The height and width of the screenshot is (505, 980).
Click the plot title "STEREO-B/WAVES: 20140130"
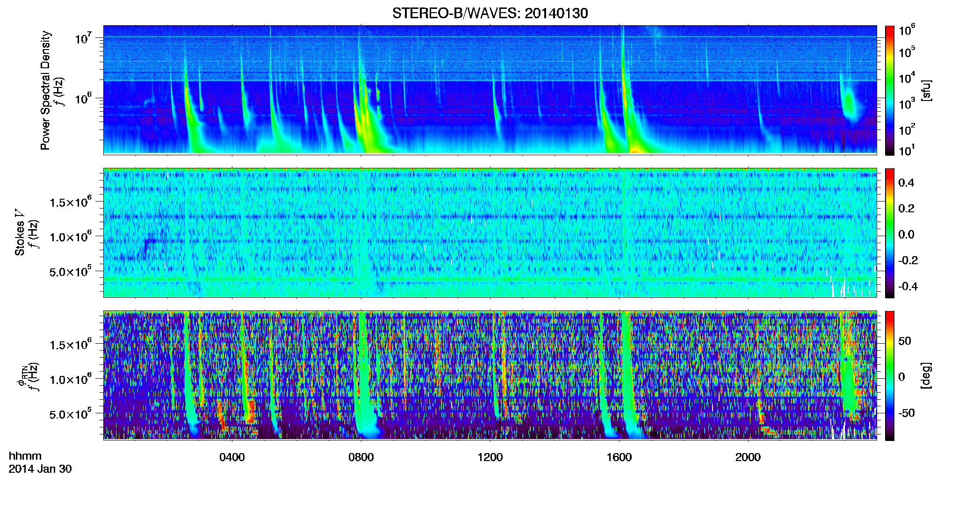(x=490, y=13)
